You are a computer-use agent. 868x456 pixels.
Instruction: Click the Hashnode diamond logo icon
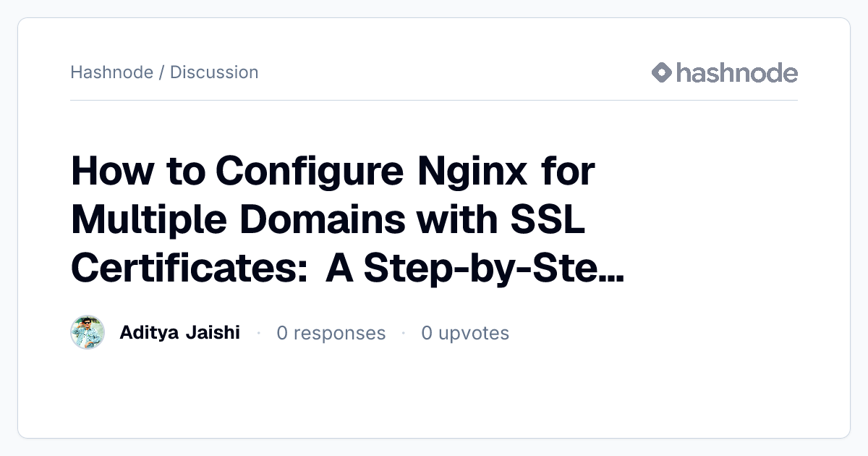(662, 72)
